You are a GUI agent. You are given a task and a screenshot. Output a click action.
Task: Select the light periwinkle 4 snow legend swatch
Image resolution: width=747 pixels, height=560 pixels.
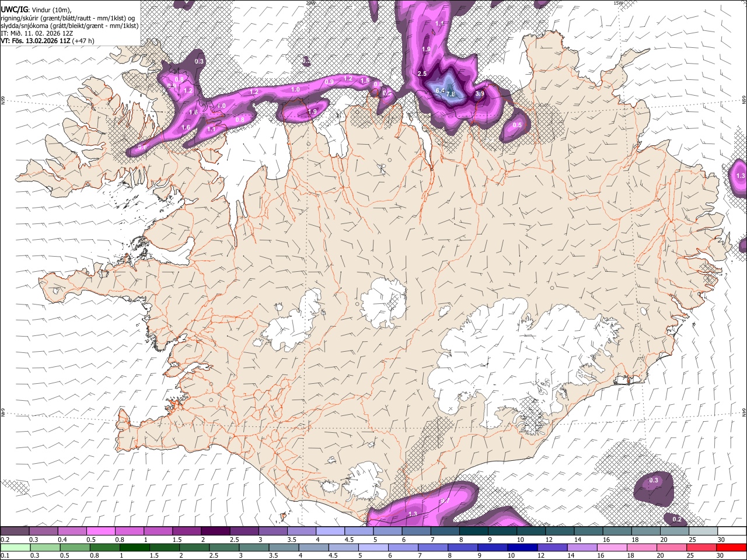point(330,531)
